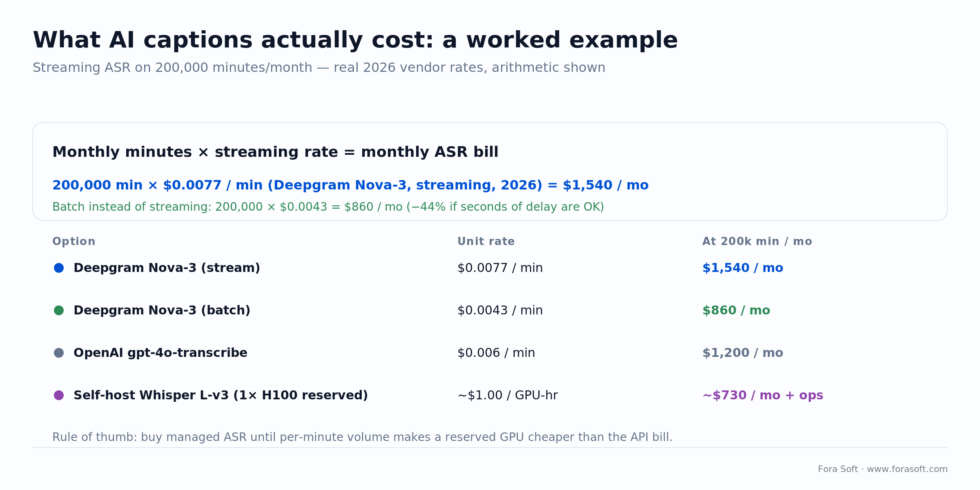This screenshot has width=980, height=490.
Task: Click the 'Rule of thumb' footnote text
Action: pyautogui.click(x=362, y=437)
